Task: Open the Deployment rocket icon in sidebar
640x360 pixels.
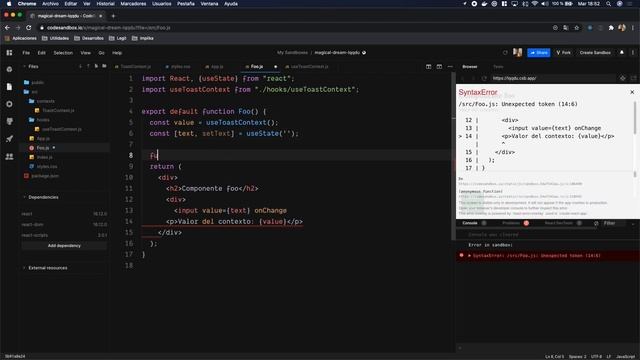Action: pos(9,139)
